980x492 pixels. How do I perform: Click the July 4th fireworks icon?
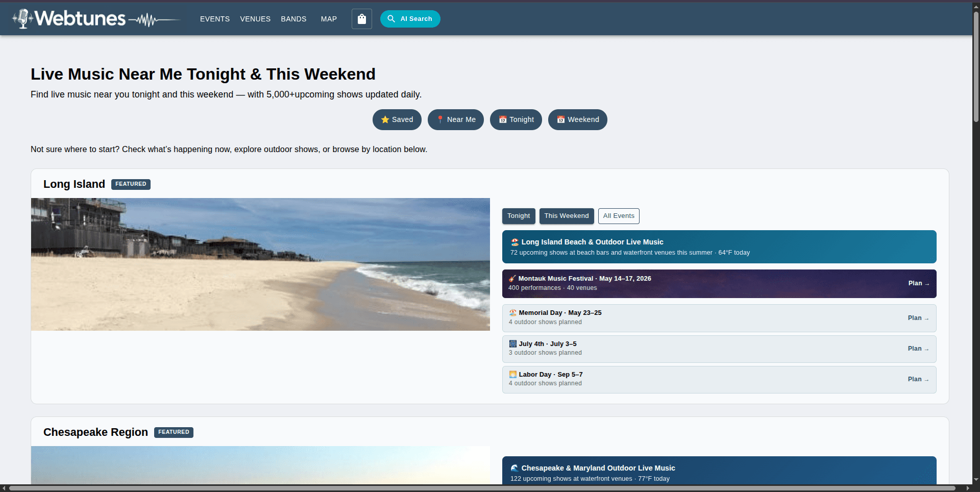(x=513, y=344)
